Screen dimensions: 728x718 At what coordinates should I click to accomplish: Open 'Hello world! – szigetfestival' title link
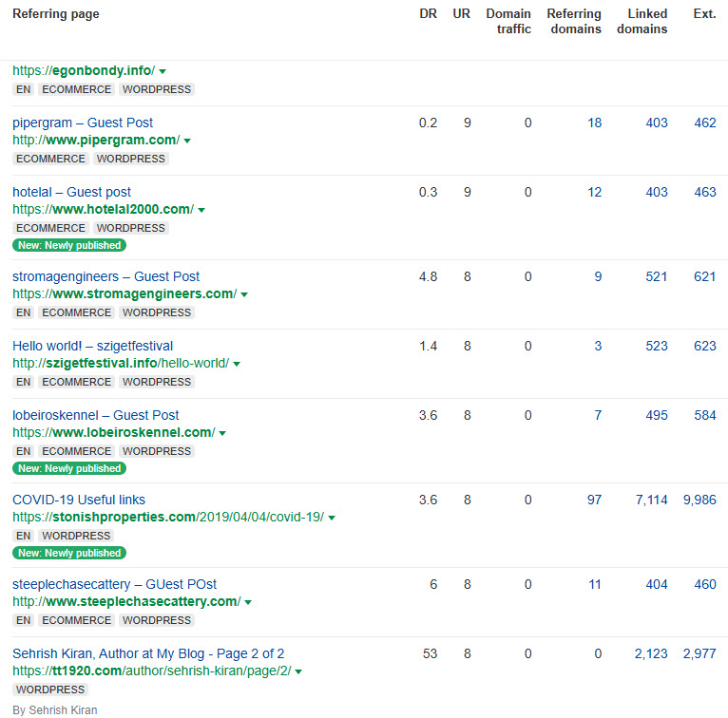(92, 346)
